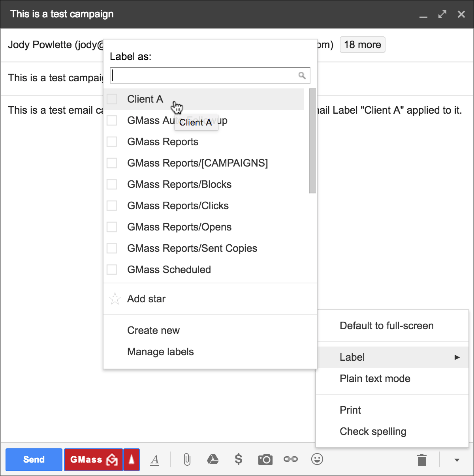Screen dimensions: 474x476
Task: Check the GMass Reports checkbox
Action: [112, 142]
